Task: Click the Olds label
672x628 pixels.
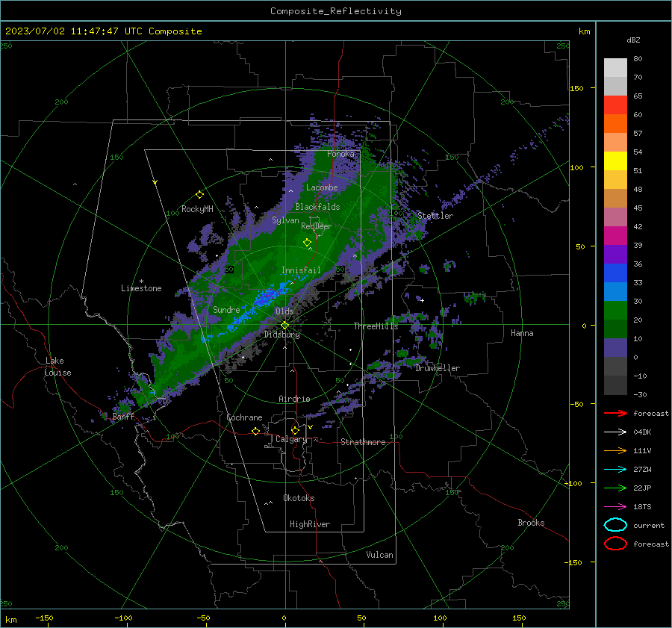Action: point(284,311)
